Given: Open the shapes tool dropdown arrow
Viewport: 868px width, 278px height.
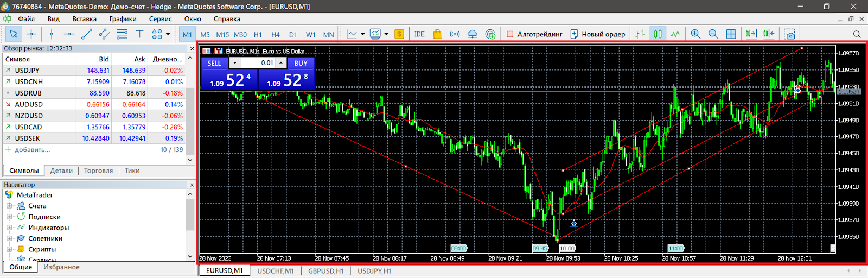Looking at the screenshot, I should coord(168,34).
